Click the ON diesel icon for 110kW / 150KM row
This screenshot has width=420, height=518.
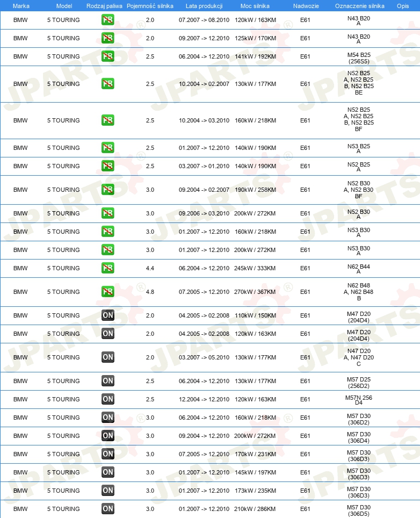tap(107, 315)
